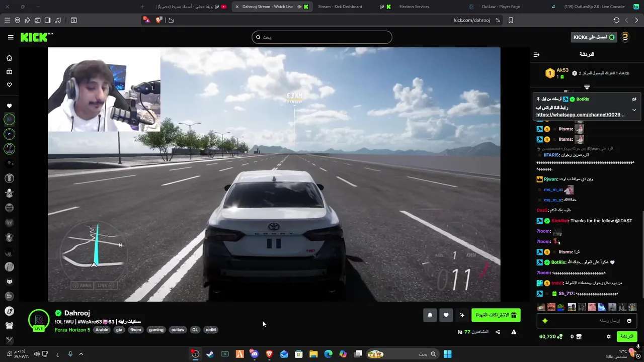Expand the pinned BotRix message chevron
This screenshot has width=644, height=362.
634,110
